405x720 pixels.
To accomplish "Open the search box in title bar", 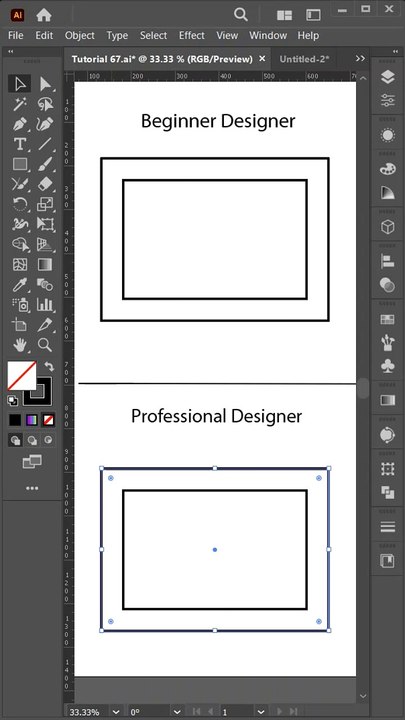I will [x=241, y=14].
